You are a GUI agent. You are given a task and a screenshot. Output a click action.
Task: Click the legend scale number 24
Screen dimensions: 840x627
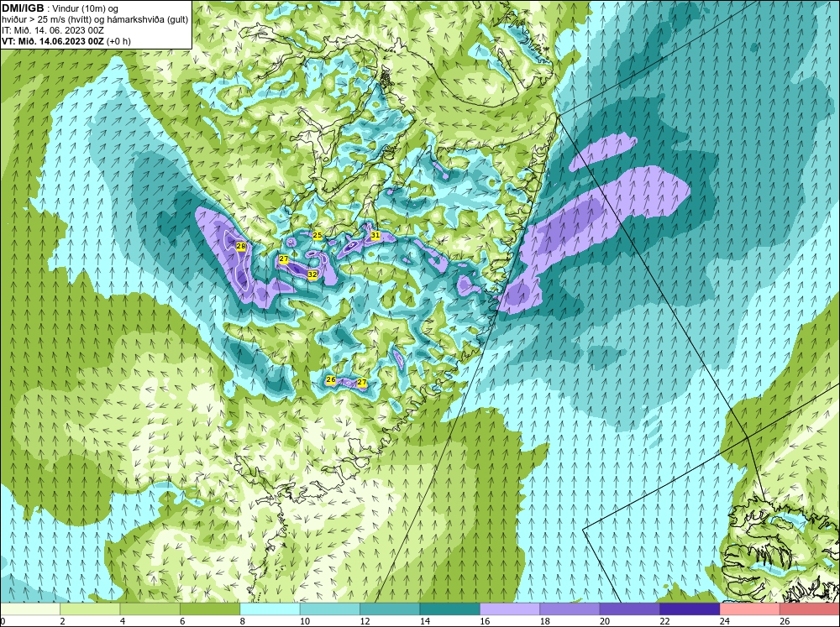724,621
